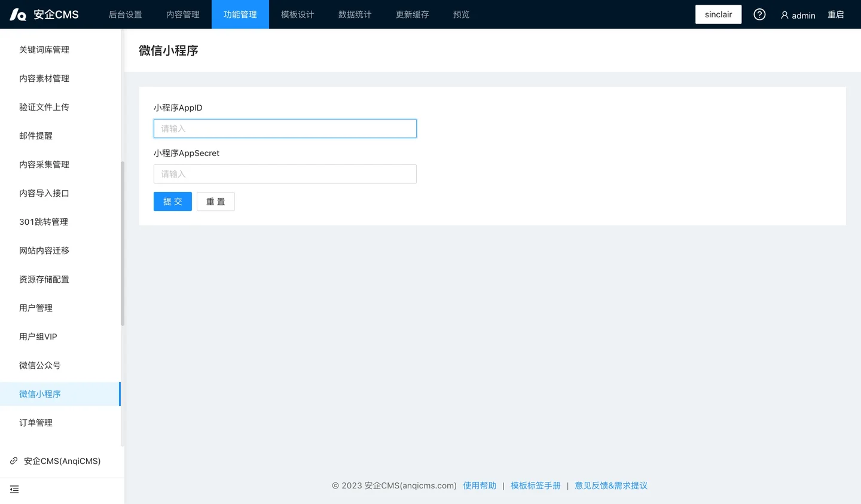
Task: Open the 模板设计 top menu
Action: [298, 14]
